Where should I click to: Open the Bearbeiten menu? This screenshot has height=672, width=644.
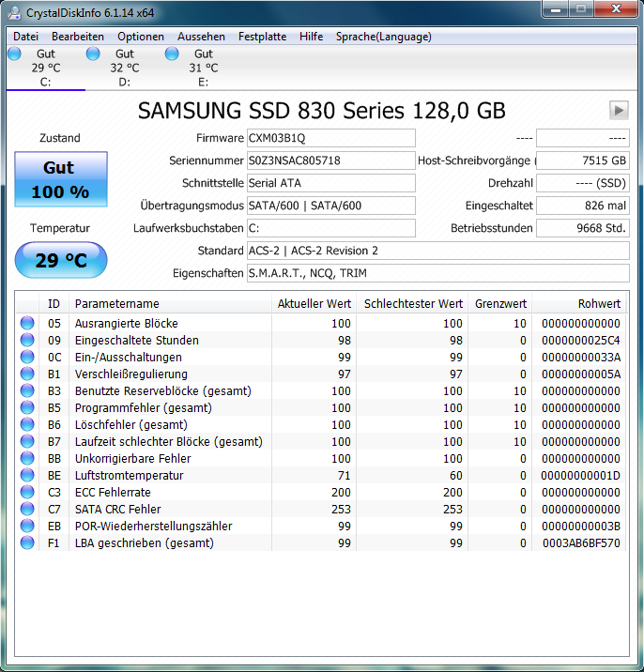pos(78,37)
